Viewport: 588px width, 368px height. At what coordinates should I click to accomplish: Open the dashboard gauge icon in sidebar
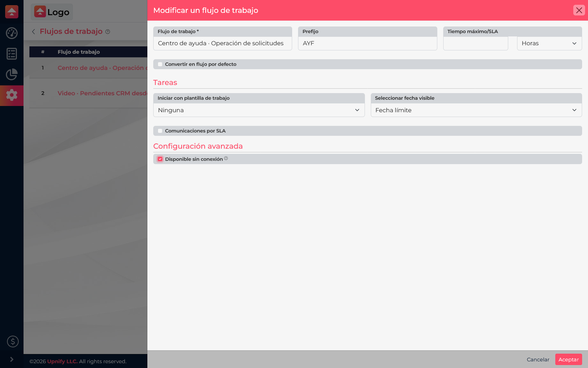(12, 33)
